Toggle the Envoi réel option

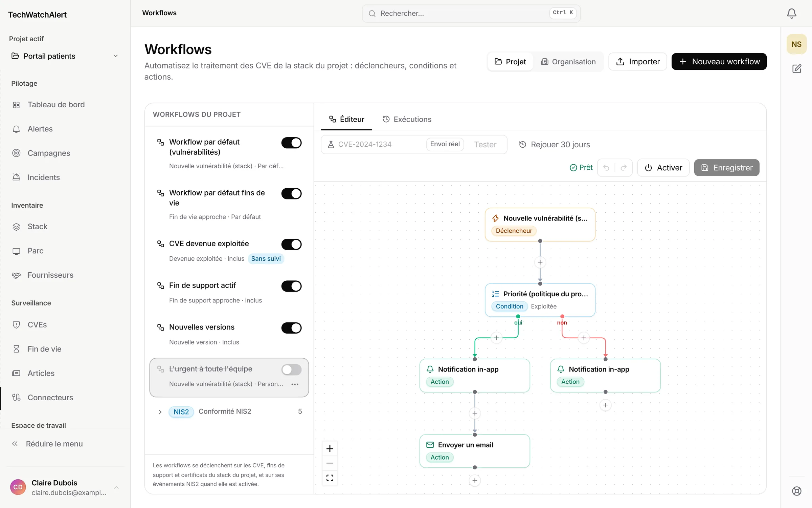(x=445, y=144)
